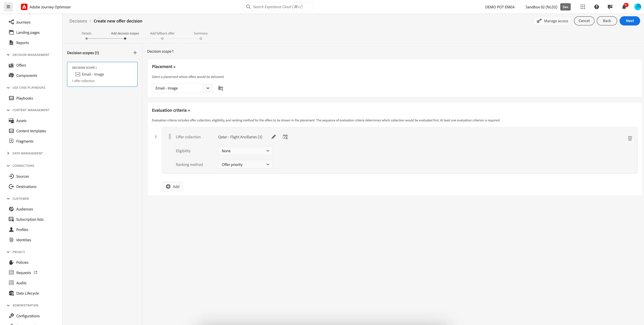The width and height of the screenshot is (644, 325).
Task: Add another evaluation criterion
Action: [x=172, y=187]
